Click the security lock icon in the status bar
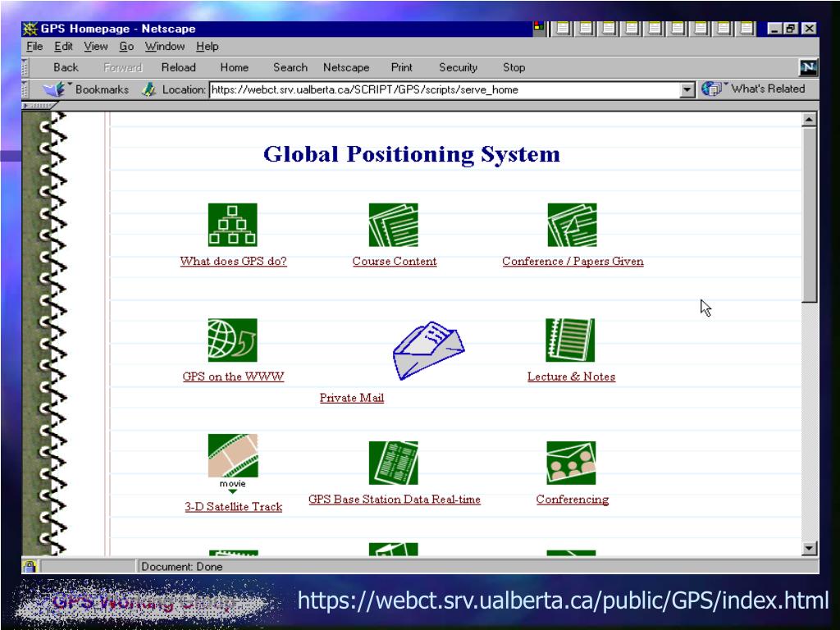The height and width of the screenshot is (630, 840). [x=30, y=566]
